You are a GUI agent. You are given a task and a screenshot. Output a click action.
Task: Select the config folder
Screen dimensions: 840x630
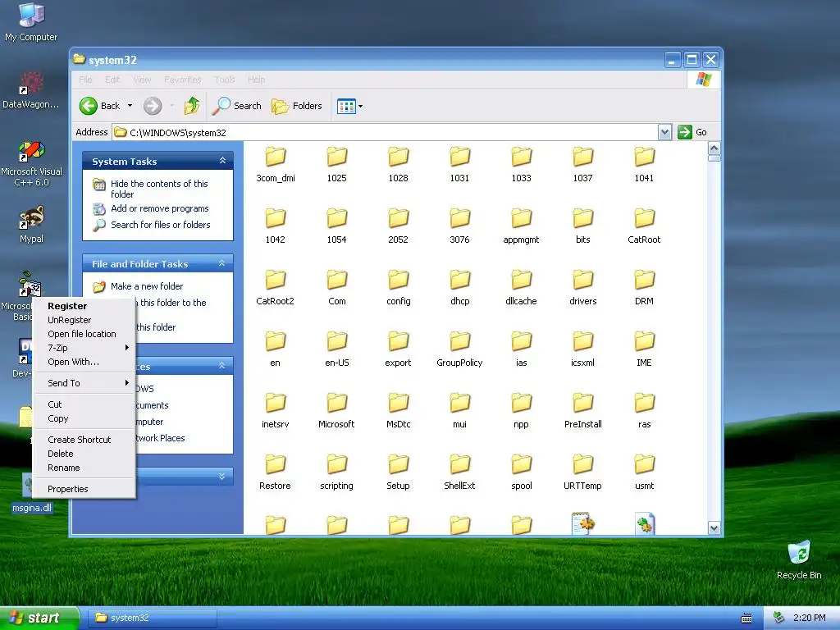click(399, 288)
